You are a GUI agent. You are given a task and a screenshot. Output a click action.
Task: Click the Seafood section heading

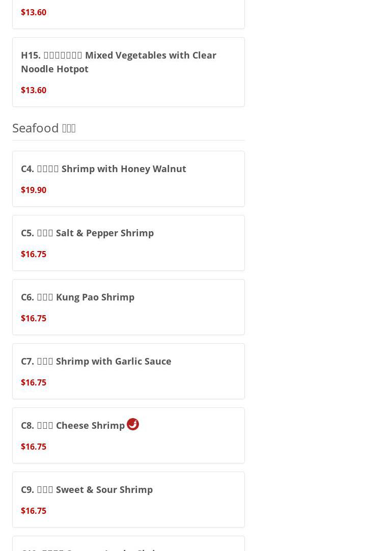[x=36, y=128]
